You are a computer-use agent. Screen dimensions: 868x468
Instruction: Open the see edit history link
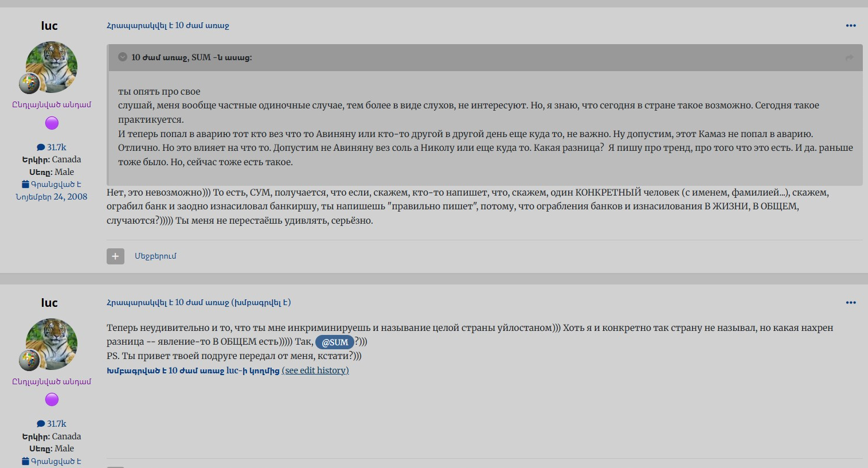tap(315, 370)
